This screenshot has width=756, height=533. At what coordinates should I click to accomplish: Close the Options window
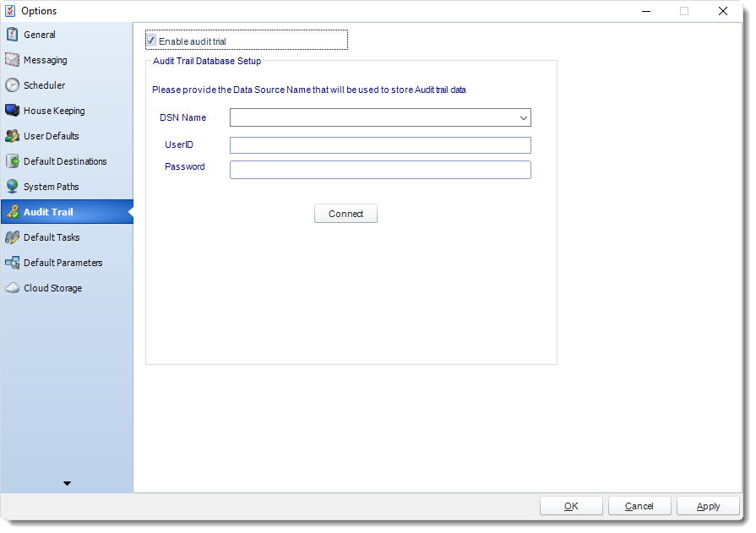(723, 11)
